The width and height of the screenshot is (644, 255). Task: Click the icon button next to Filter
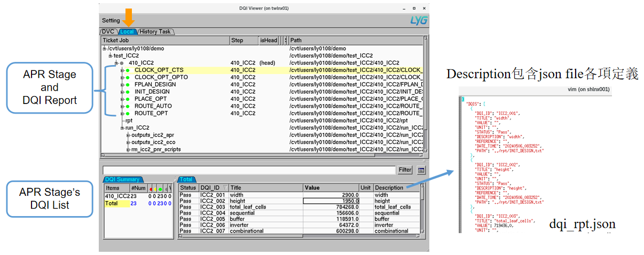(421, 170)
